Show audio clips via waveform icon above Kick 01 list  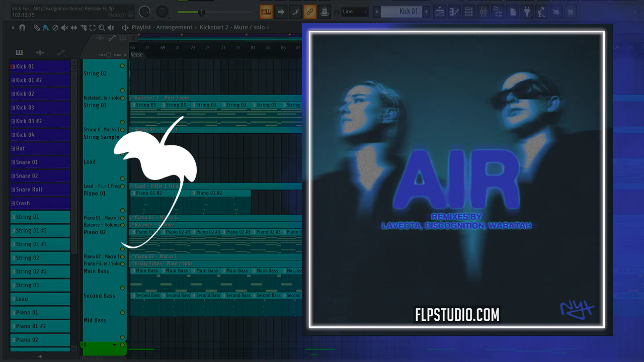(x=40, y=52)
